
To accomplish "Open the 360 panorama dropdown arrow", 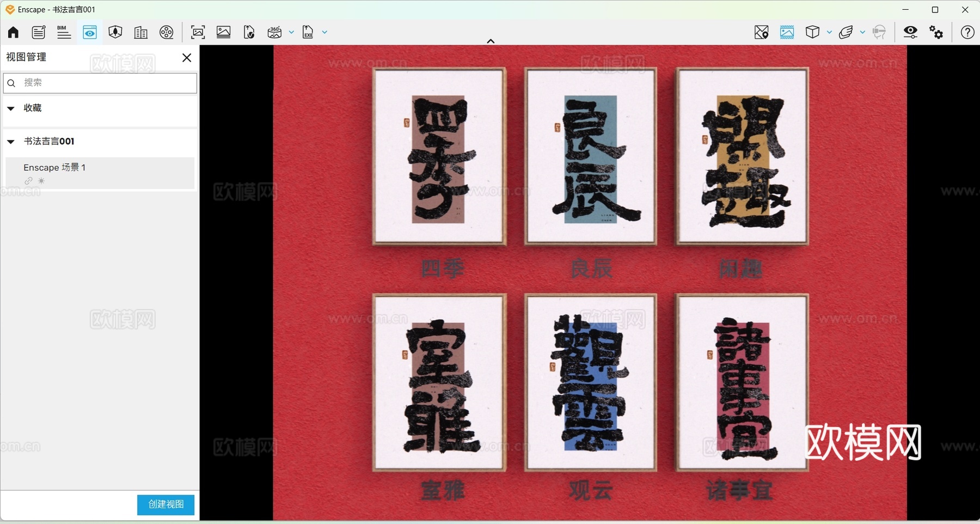I will 291,32.
